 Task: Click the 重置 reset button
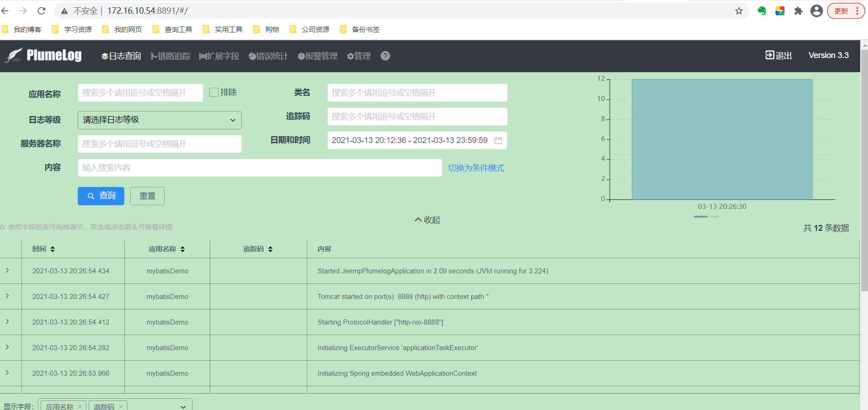[x=147, y=196]
